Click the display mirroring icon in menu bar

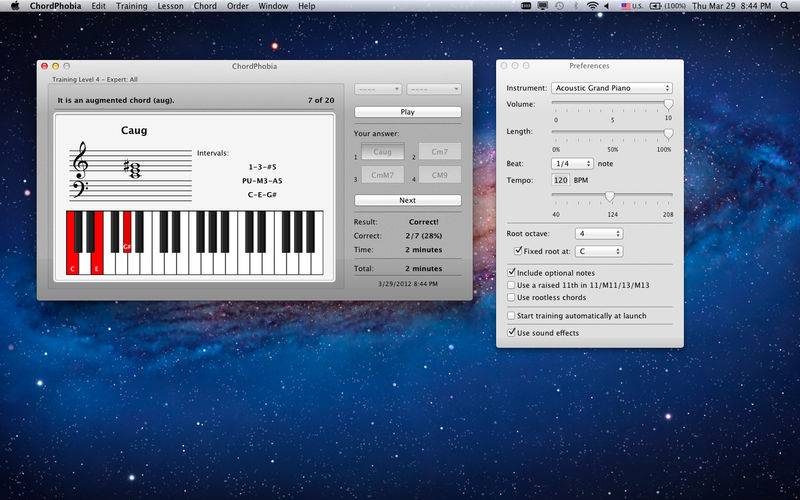pyautogui.click(x=543, y=6)
